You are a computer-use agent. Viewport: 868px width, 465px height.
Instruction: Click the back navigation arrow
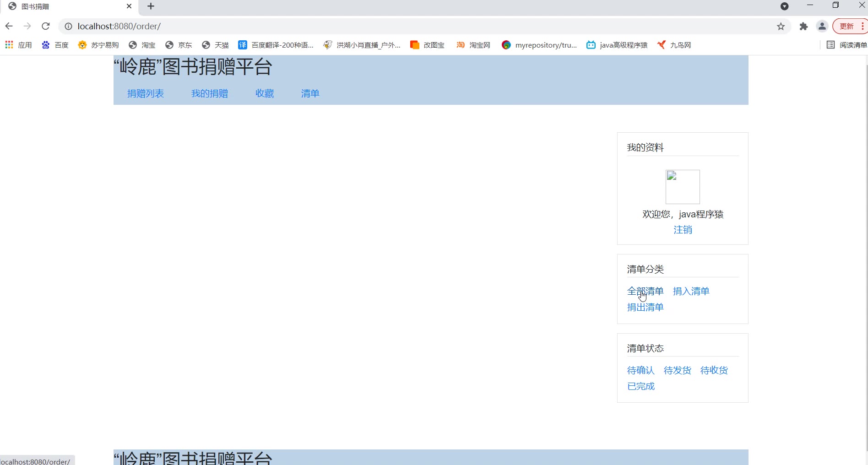pos(9,26)
